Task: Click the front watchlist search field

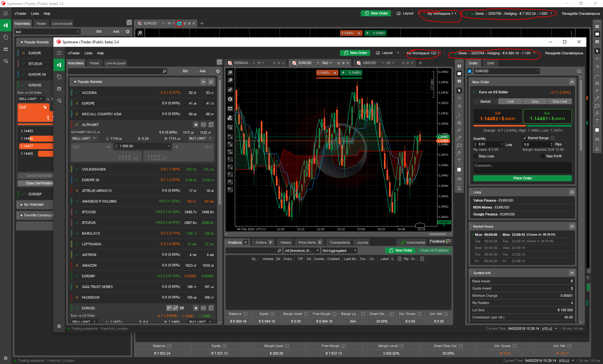Action: click(x=118, y=71)
